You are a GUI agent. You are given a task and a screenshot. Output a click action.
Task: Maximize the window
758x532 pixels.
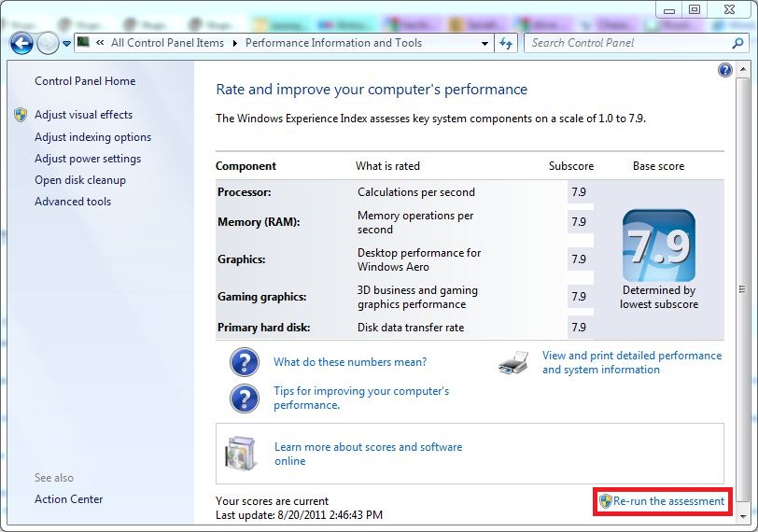[695, 9]
